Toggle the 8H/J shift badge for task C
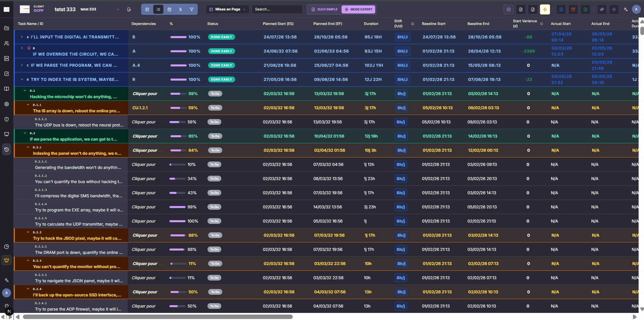644x320 pixels. pyautogui.click(x=402, y=65)
